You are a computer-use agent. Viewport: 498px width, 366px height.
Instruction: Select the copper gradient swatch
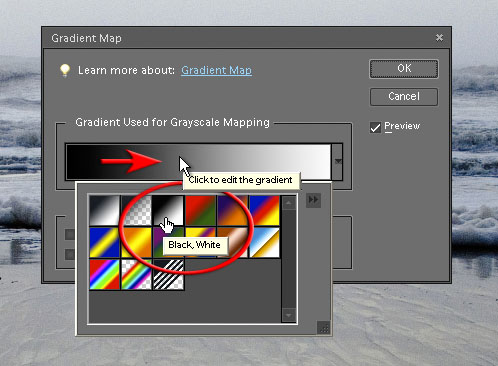[x=232, y=242]
